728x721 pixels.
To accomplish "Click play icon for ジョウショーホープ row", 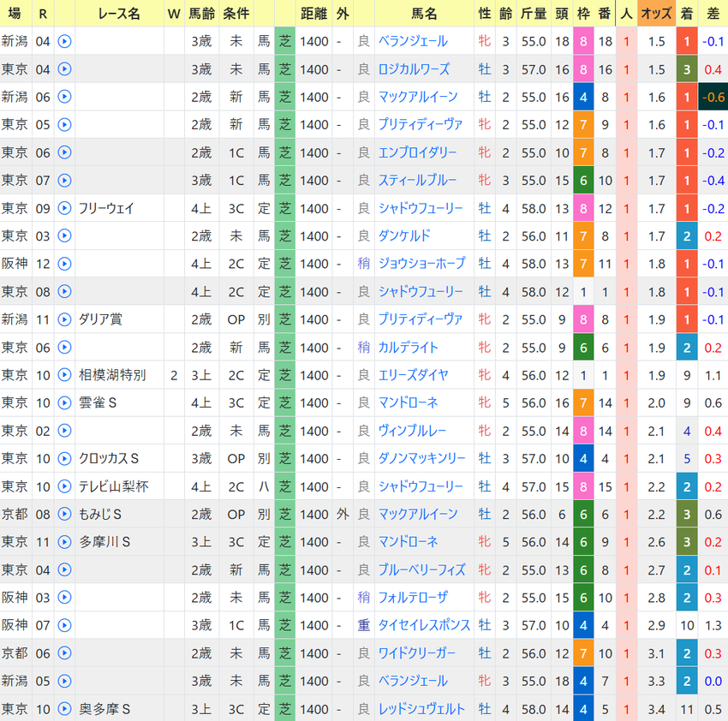I will (x=64, y=264).
